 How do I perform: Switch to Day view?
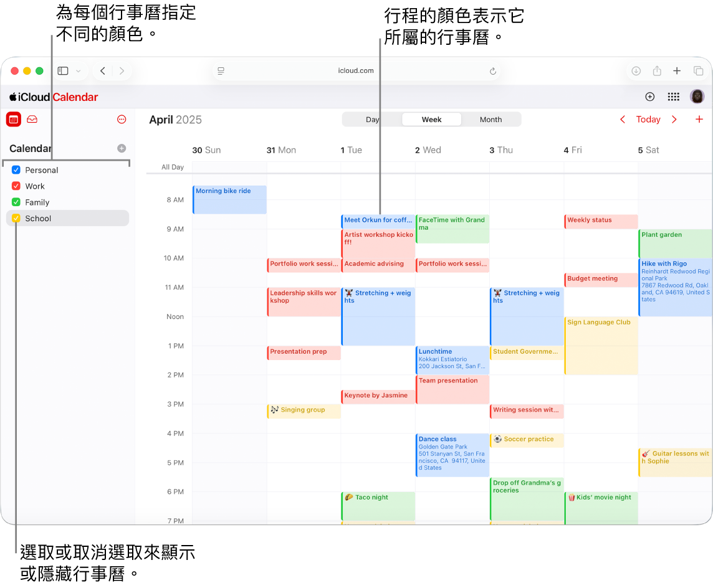pyautogui.click(x=372, y=119)
